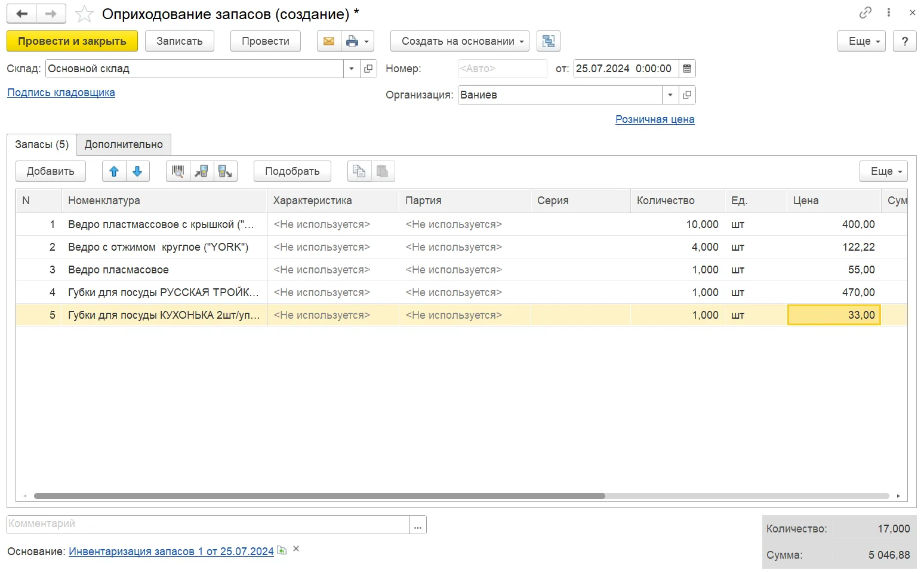924x573 pixels.
Task: Move selected row up arrow
Action: pos(114,171)
